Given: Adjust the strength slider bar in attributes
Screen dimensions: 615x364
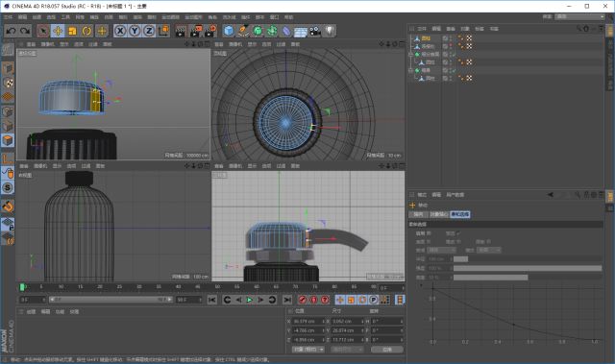Looking at the screenshot, I should (528, 268).
